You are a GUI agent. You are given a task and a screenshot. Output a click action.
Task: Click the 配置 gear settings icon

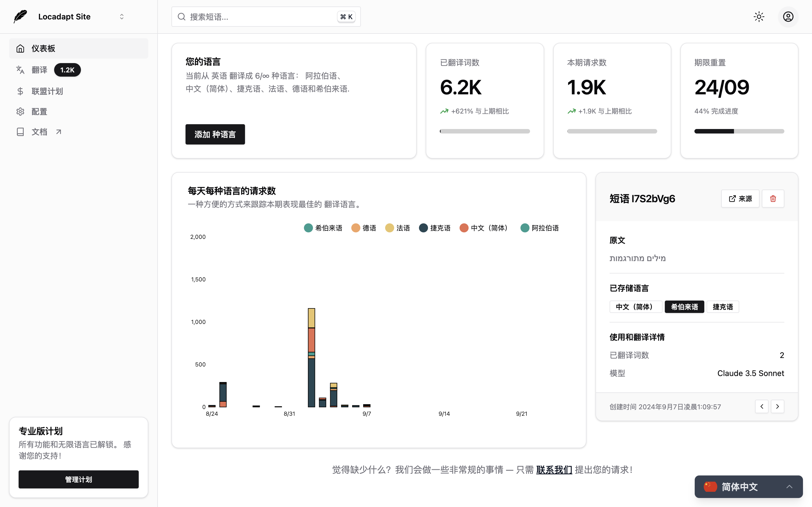(21, 112)
